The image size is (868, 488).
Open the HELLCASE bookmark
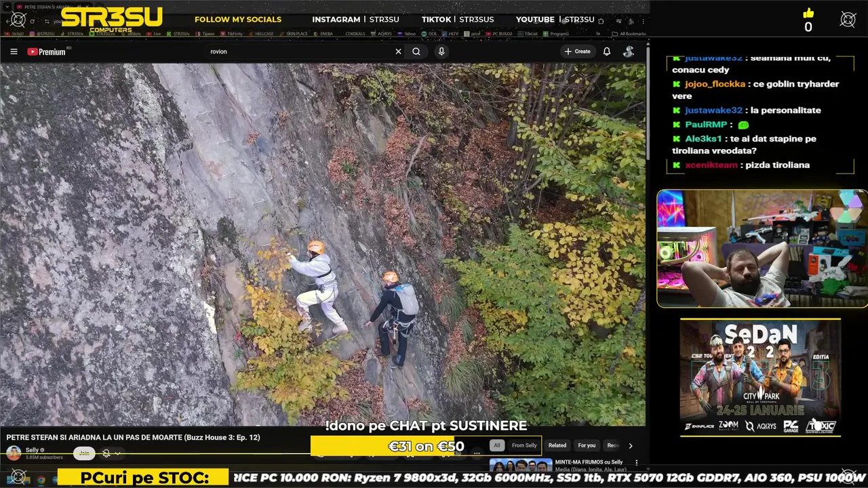(261, 34)
